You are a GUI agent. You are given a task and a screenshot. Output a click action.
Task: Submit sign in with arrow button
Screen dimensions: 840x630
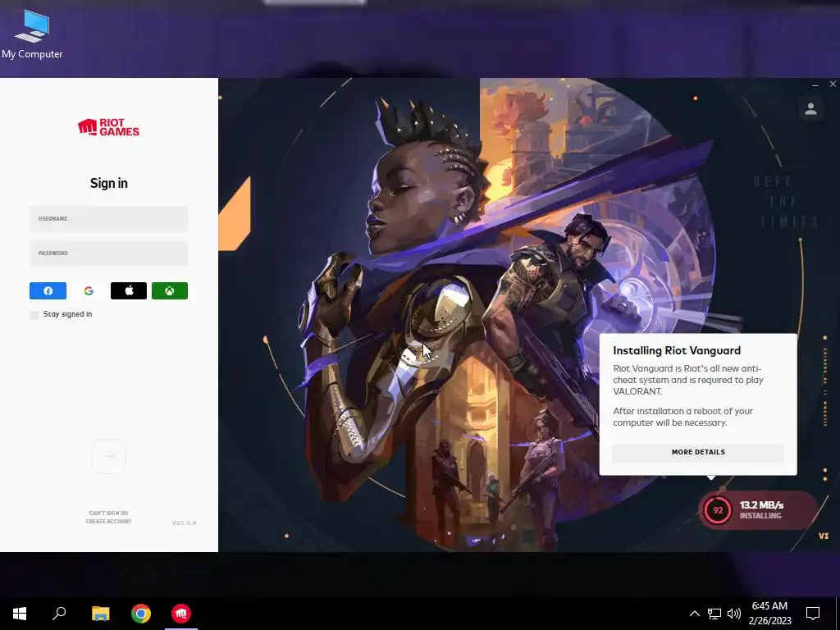click(x=109, y=456)
